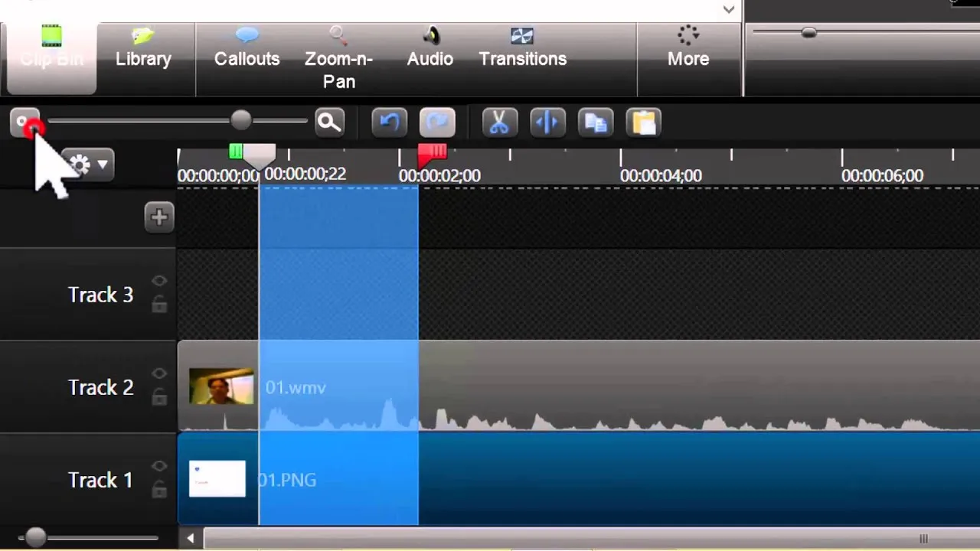Click the 00:00:06;00 timecode on ruler
The image size is (980, 551).
pyautogui.click(x=882, y=176)
